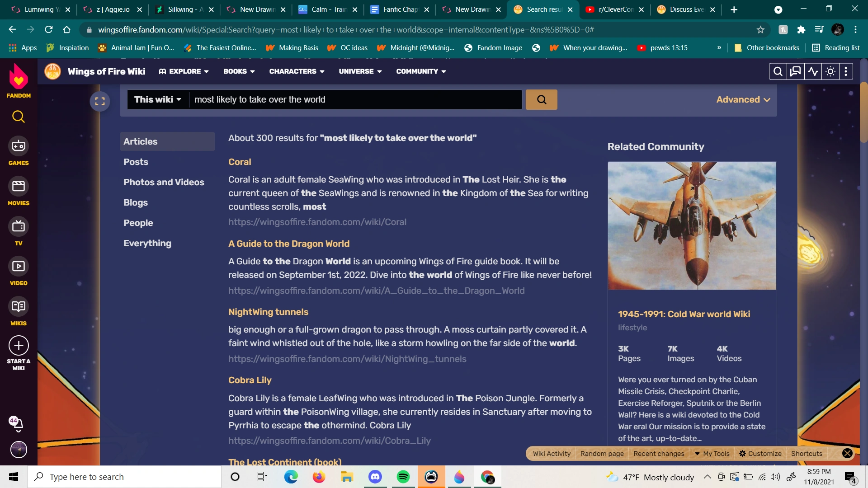
Task: Click the orange search submit button
Action: coord(541,100)
